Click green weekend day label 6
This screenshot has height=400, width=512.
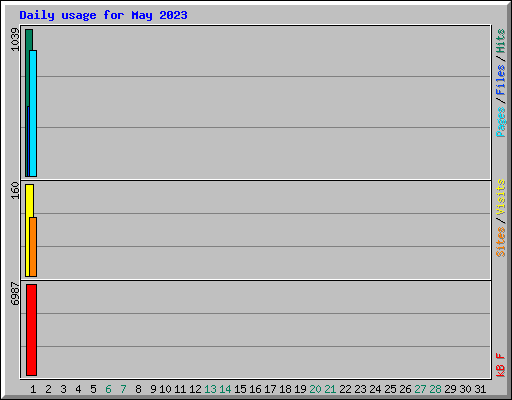point(108,389)
